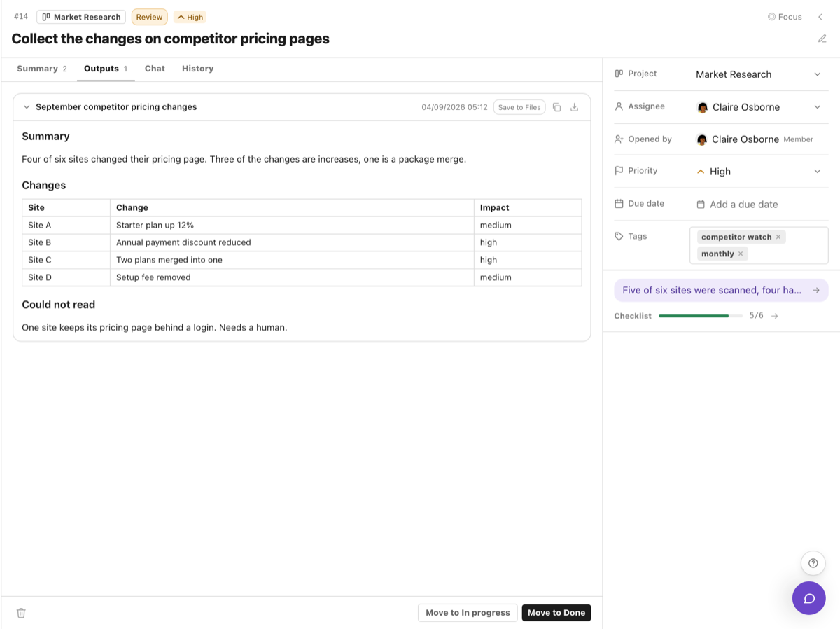840x629 pixels.
Task: Click the calendar icon in Add a due date
Action: [701, 205]
